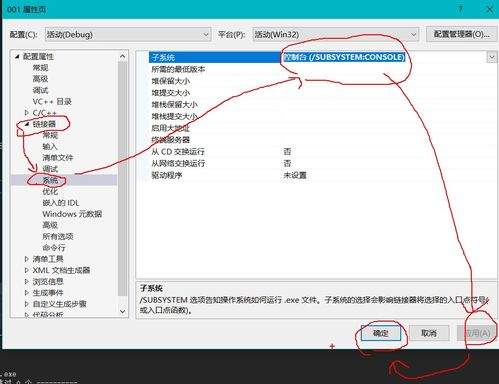499x384 pixels.
Task: Select 常规 under the 链接器 node
Action: [50, 135]
